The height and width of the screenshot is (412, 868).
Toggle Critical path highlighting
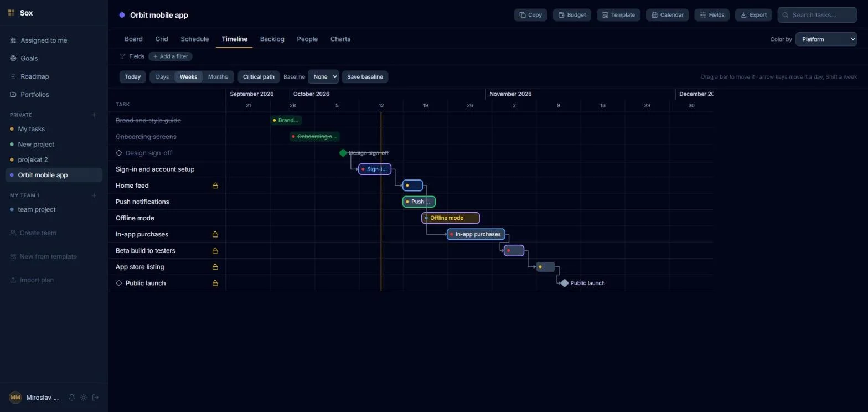click(x=259, y=77)
